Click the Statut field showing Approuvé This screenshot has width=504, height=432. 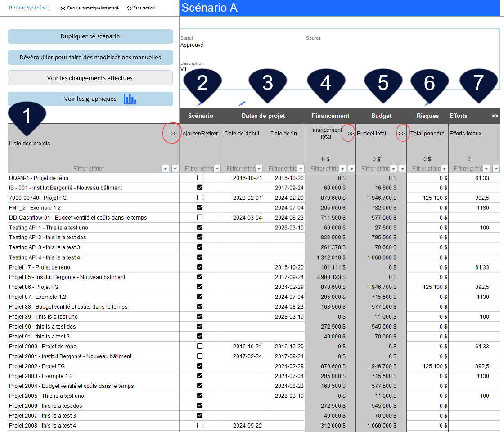pyautogui.click(x=192, y=45)
